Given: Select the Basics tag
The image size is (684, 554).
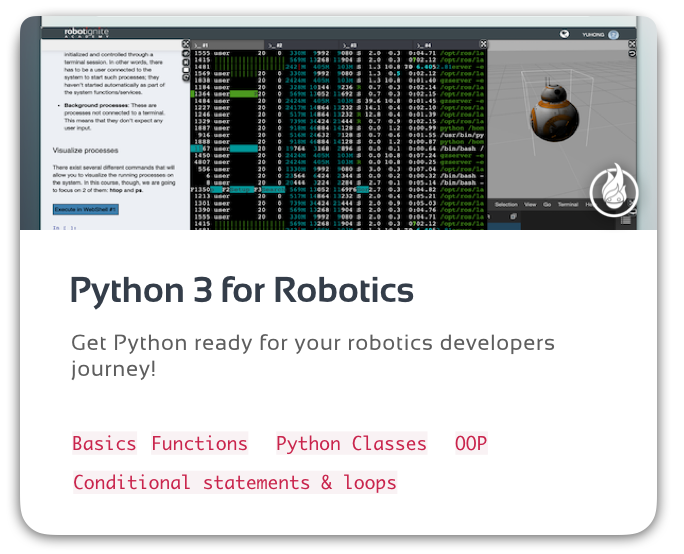Looking at the screenshot, I should [x=104, y=444].
